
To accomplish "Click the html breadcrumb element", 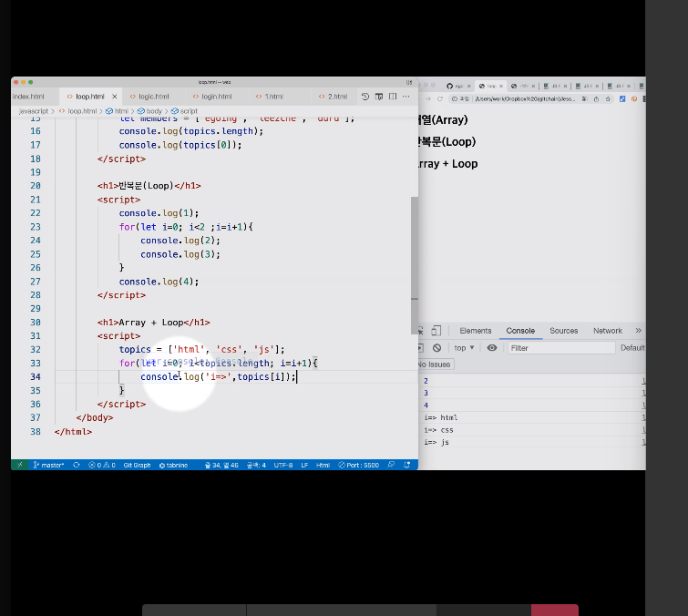I will click(118, 111).
